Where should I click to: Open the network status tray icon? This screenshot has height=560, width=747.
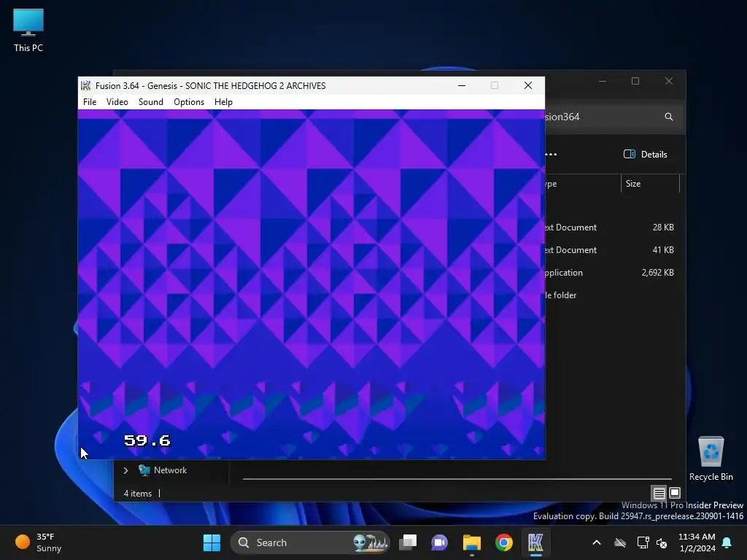click(x=643, y=542)
